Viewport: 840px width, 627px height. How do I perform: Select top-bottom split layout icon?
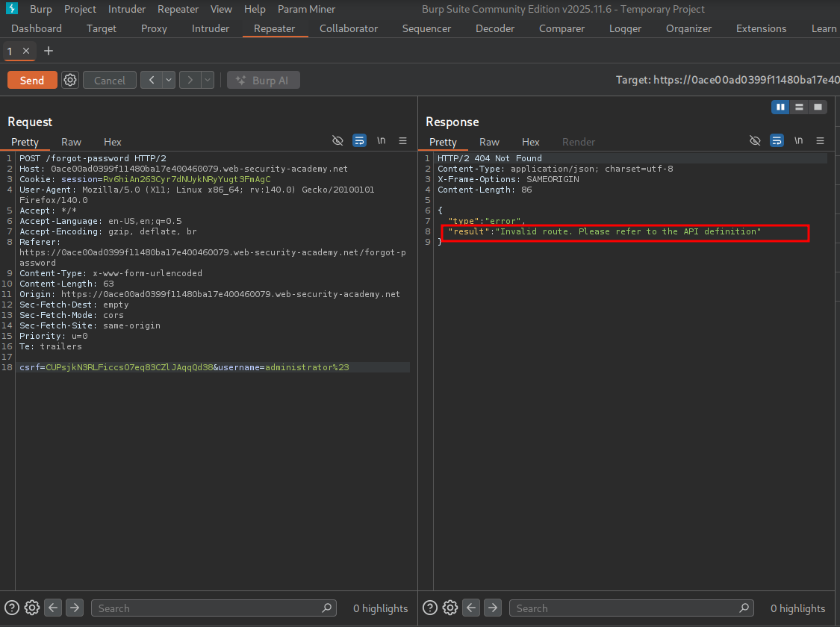(799, 107)
